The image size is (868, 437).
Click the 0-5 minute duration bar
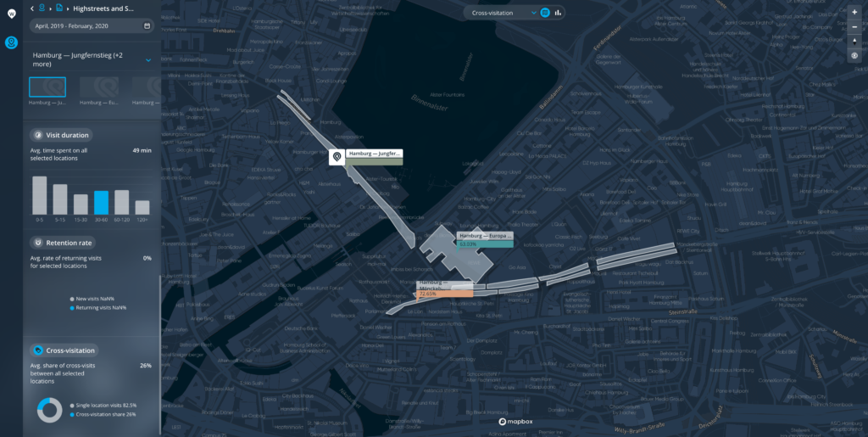39,195
